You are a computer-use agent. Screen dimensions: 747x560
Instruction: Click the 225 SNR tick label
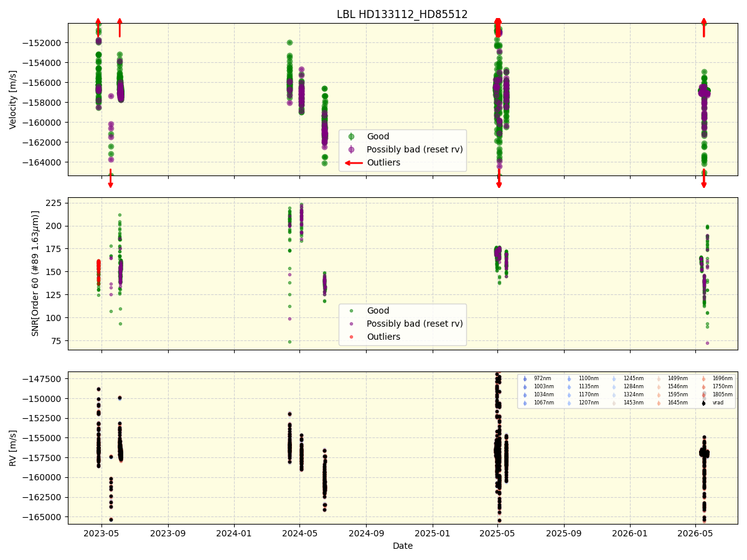55,203
